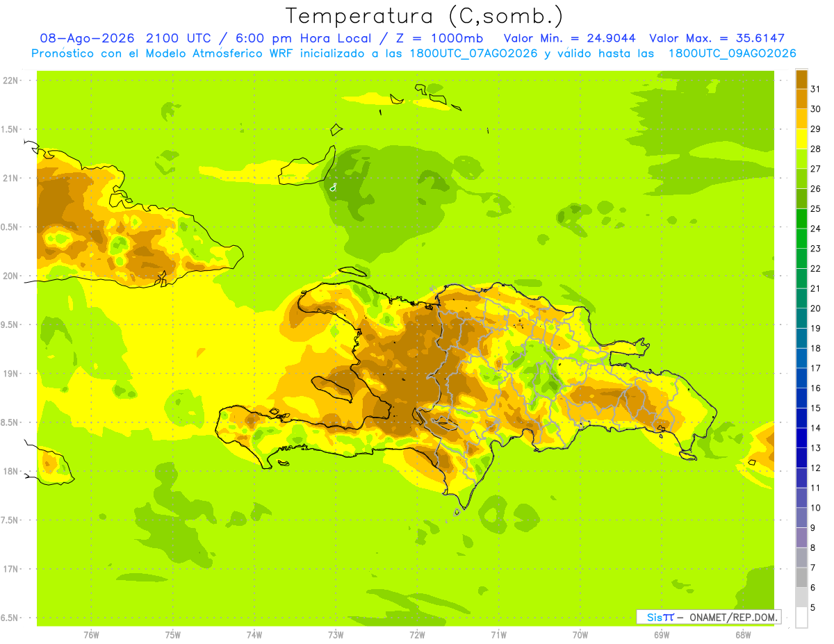
Task: Click the "10" value on the color scale
Action: click(x=816, y=508)
